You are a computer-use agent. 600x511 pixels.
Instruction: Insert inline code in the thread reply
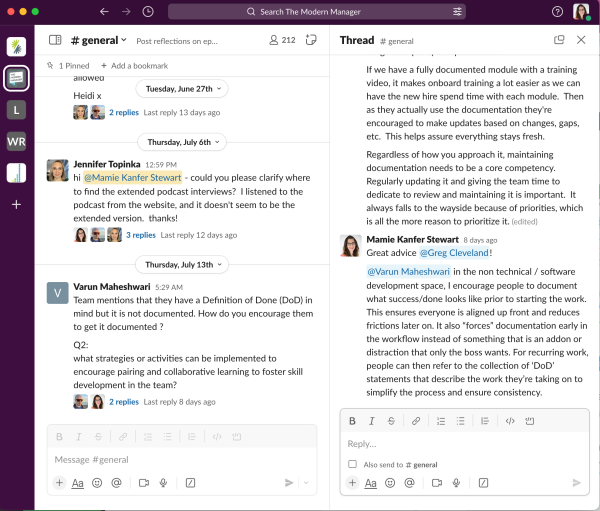point(510,421)
